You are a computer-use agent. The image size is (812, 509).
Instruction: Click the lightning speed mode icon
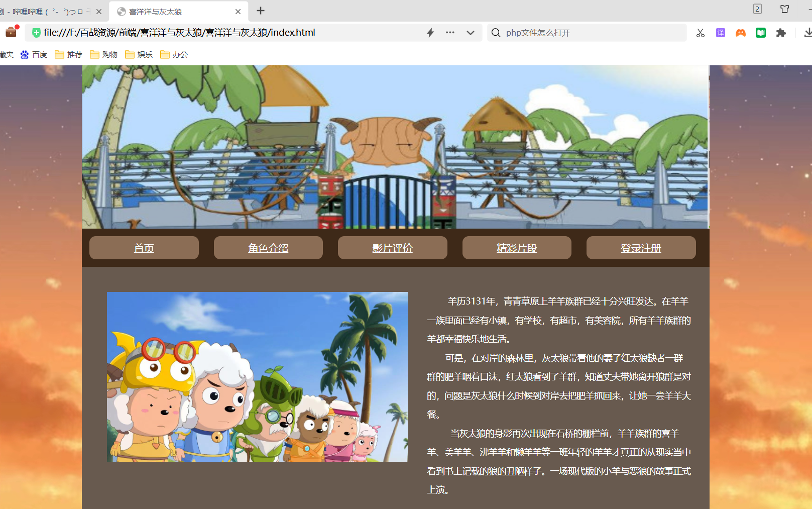pos(430,33)
